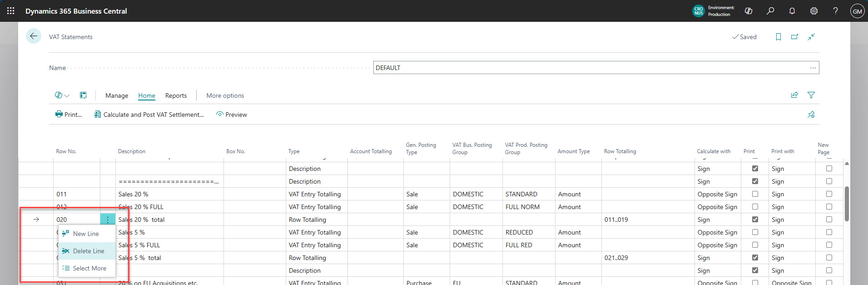
Task: Open Print with cell for Sales 20 % total row
Action: (792, 220)
